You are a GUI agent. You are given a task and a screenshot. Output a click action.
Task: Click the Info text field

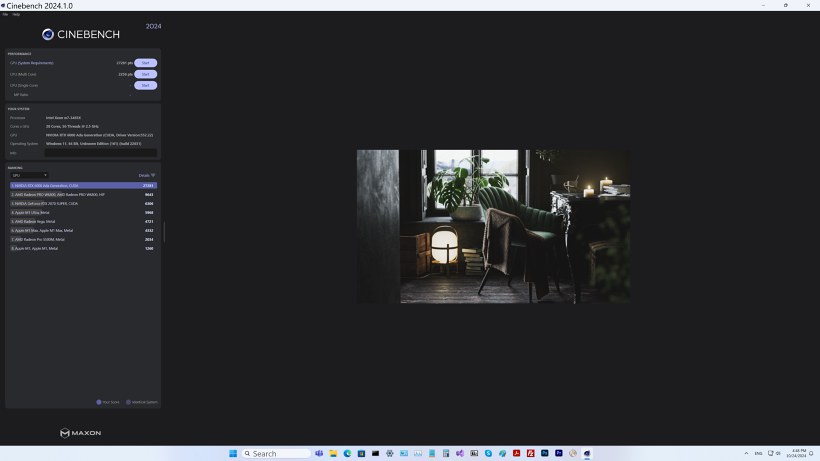pos(100,153)
